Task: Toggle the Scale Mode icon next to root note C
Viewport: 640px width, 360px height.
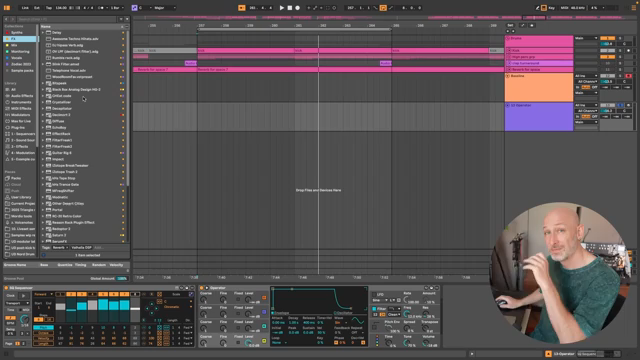Action: 134,8
